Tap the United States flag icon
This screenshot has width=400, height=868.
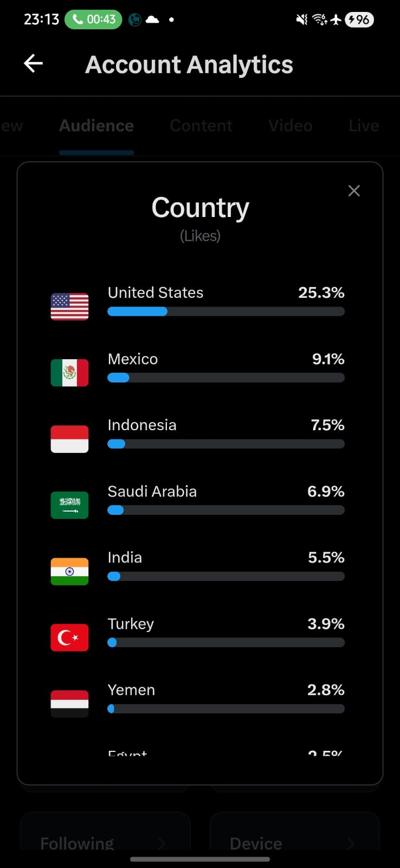click(69, 307)
